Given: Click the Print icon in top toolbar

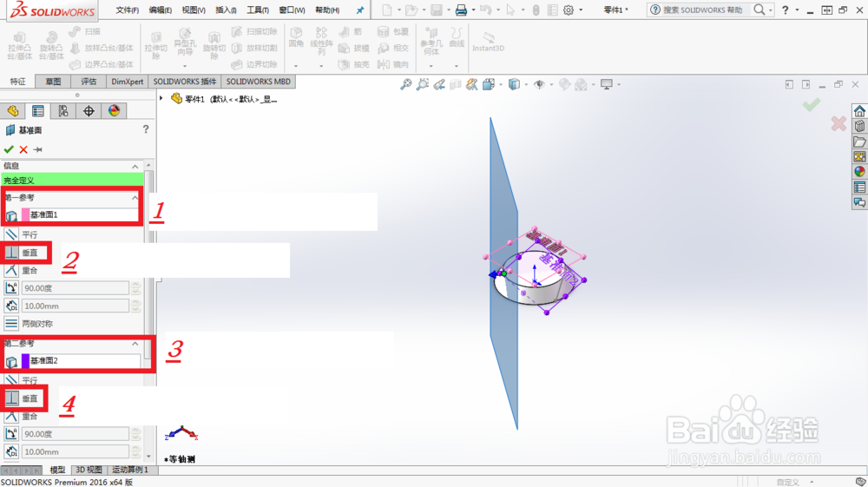Looking at the screenshot, I should click(x=461, y=10).
